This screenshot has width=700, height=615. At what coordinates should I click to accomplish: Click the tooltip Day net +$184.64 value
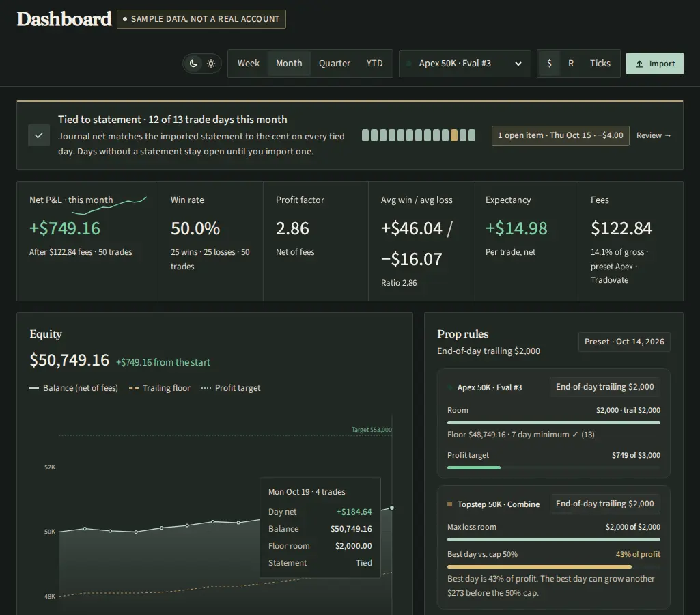click(354, 512)
